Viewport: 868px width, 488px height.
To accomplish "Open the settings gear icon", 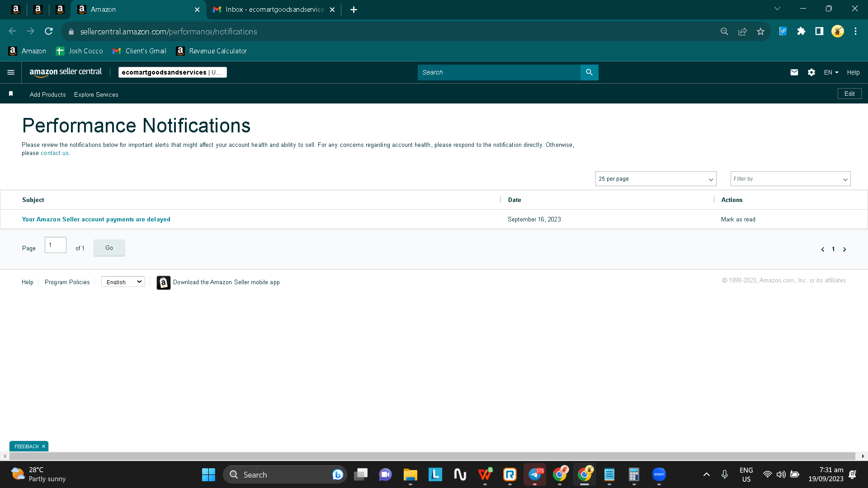I will 811,72.
